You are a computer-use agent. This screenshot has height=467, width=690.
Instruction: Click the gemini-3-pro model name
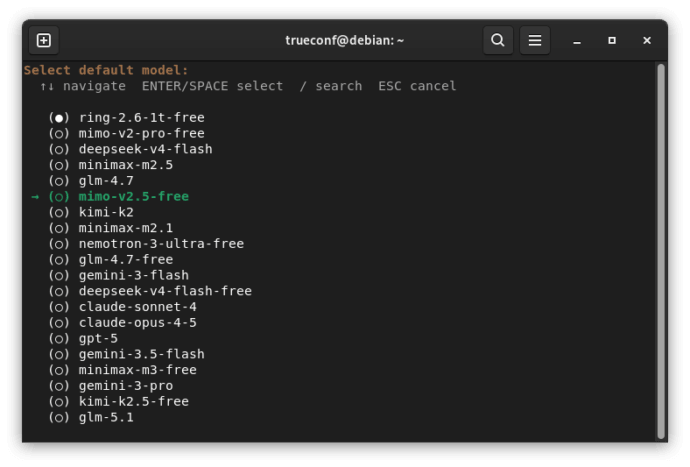tap(126, 386)
